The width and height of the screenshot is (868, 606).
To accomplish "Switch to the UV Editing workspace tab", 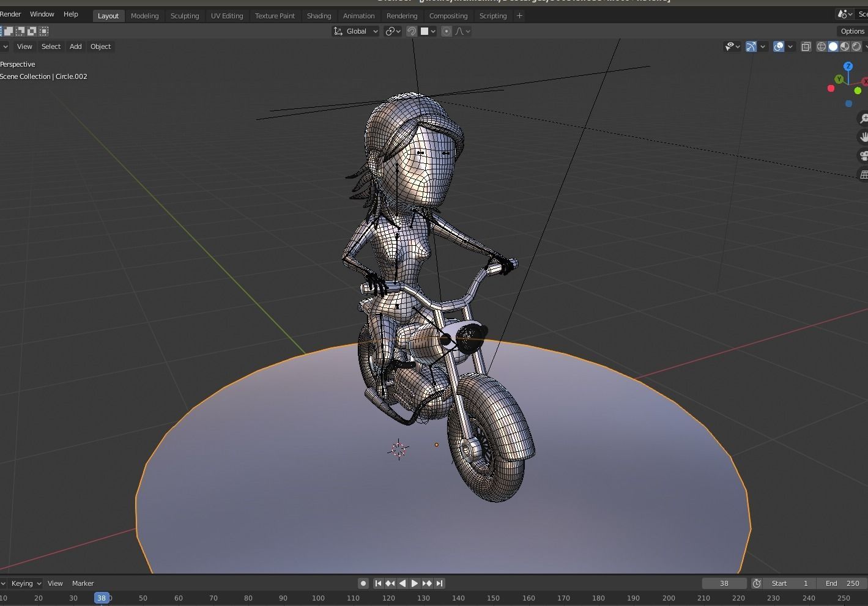I will (227, 16).
